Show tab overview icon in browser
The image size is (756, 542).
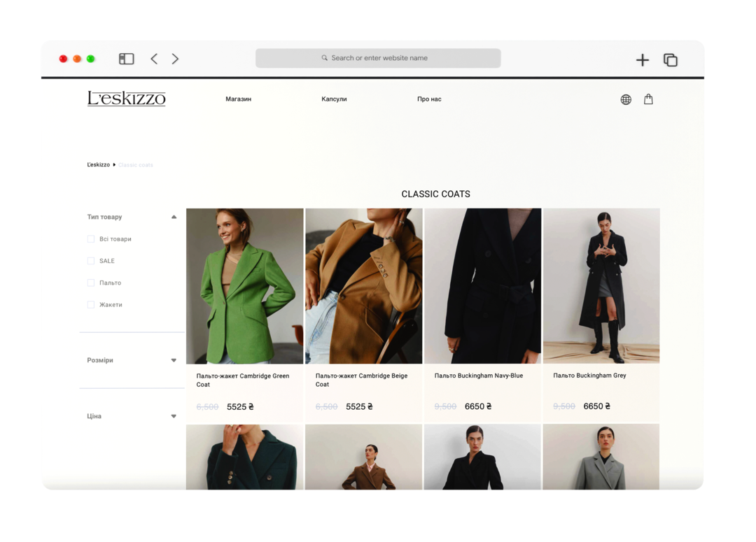click(670, 60)
